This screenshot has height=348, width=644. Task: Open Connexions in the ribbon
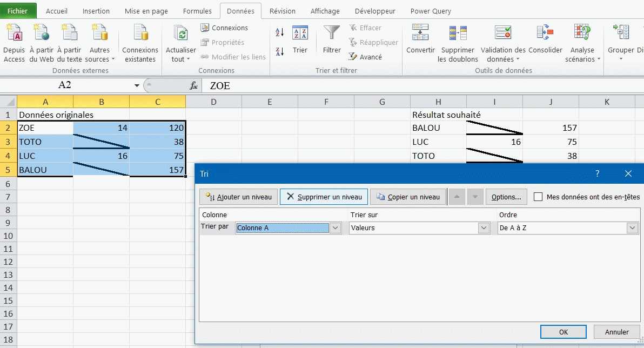click(x=224, y=28)
